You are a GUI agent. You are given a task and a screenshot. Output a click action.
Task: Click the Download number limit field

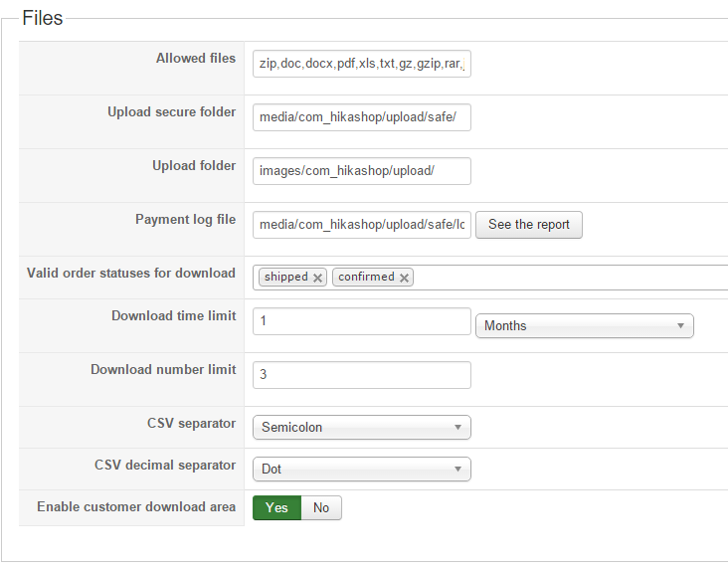point(361,375)
